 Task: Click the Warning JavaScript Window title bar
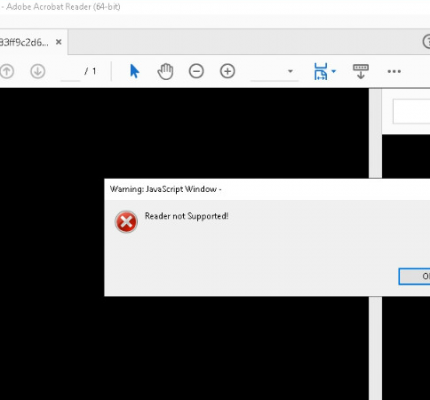[267, 189]
